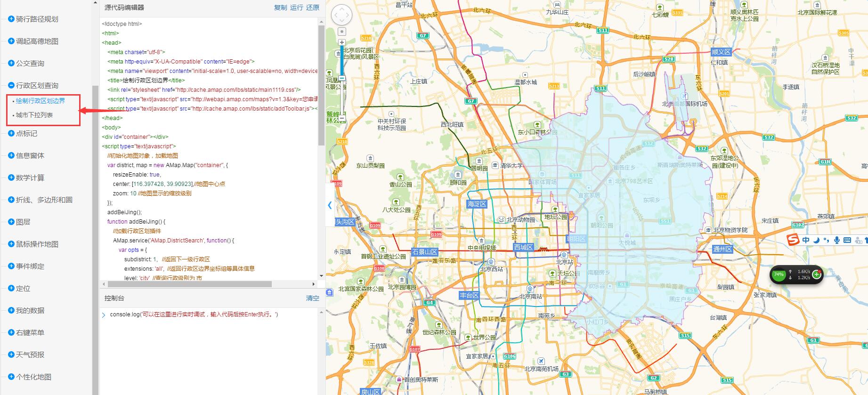Click the map zoom-in plus button
Image resolution: width=868 pixels, height=395 pixels.
tap(342, 42)
